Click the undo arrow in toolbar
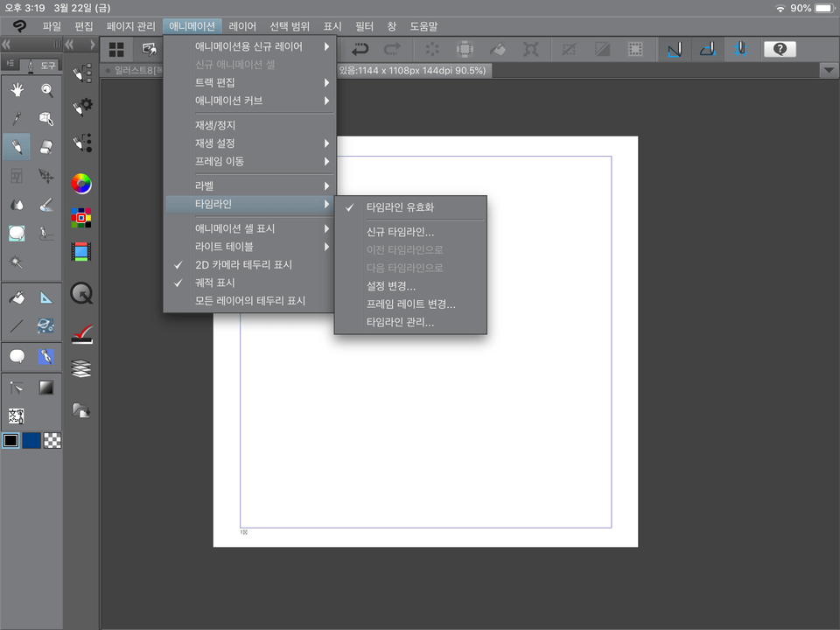840x630 pixels. [x=360, y=49]
